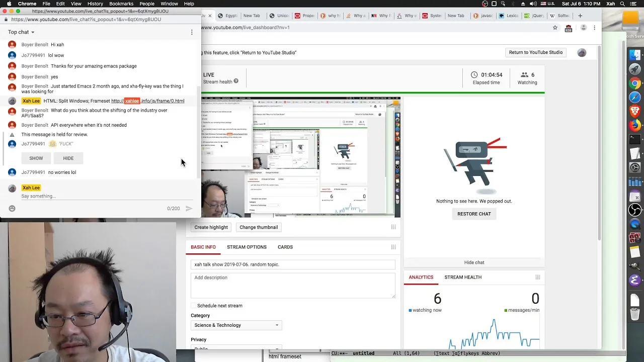The image size is (644, 362).
Task: Switch to the jQuery browser tab
Action: 534,16
